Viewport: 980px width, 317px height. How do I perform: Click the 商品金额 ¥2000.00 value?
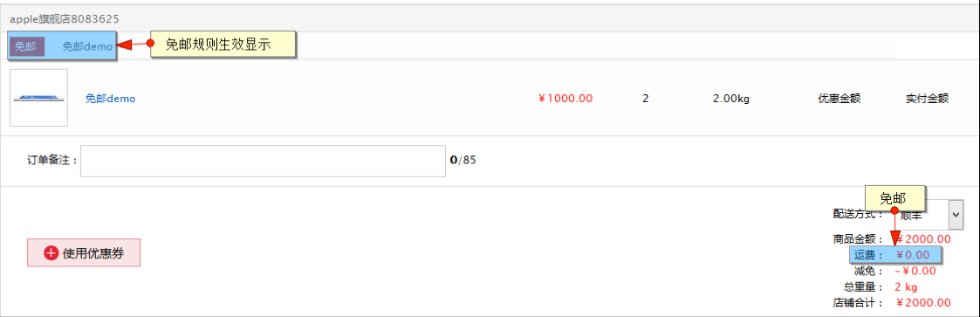[924, 239]
